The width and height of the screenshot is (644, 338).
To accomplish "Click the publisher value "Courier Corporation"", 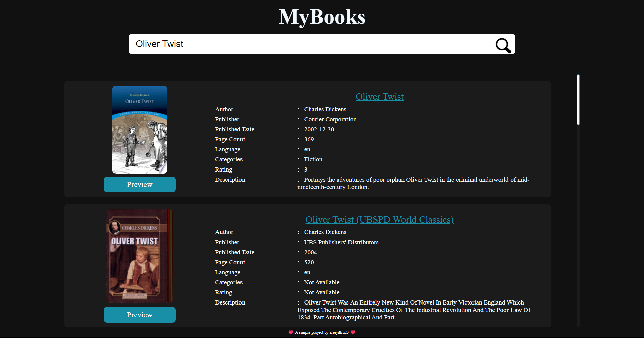I will (330, 119).
